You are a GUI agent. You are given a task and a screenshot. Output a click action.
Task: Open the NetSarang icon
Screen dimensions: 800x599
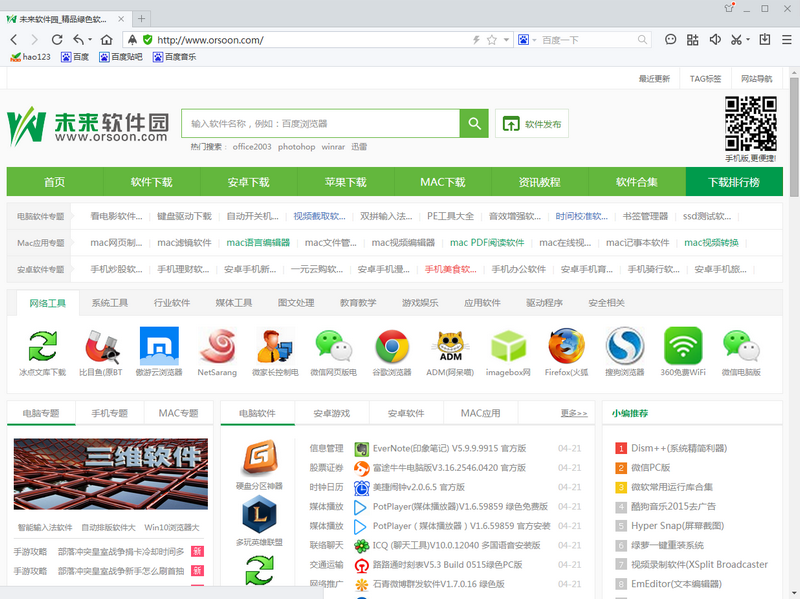coord(217,346)
